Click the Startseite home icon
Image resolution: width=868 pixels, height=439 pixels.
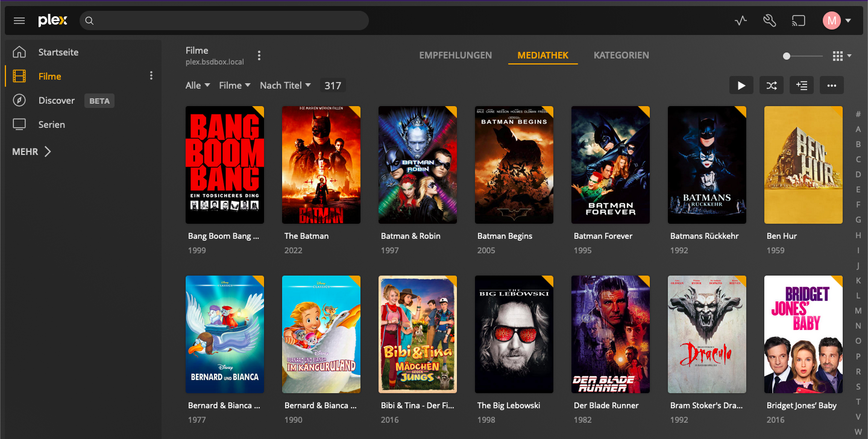(19, 52)
